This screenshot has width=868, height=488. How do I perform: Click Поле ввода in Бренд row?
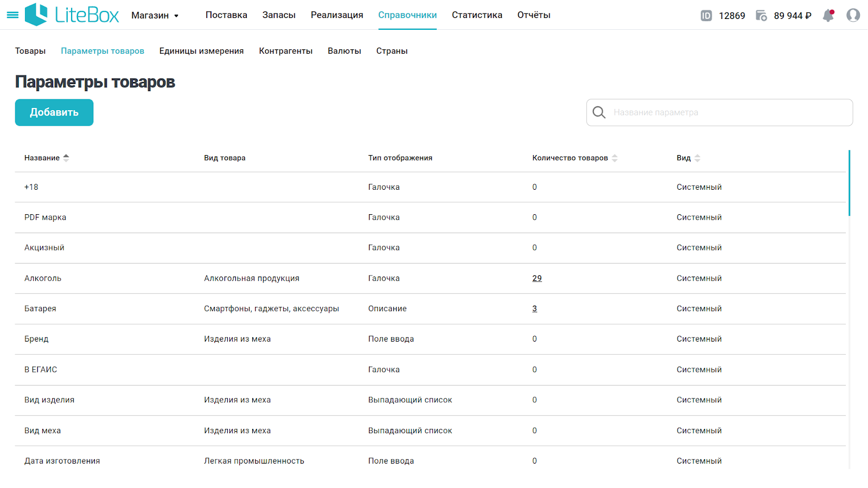coord(391,339)
